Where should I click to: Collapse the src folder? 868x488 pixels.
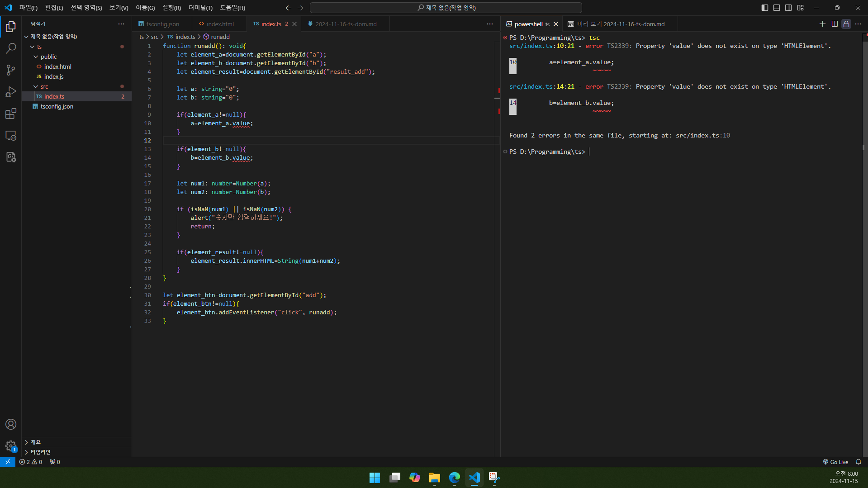pyautogui.click(x=76, y=86)
